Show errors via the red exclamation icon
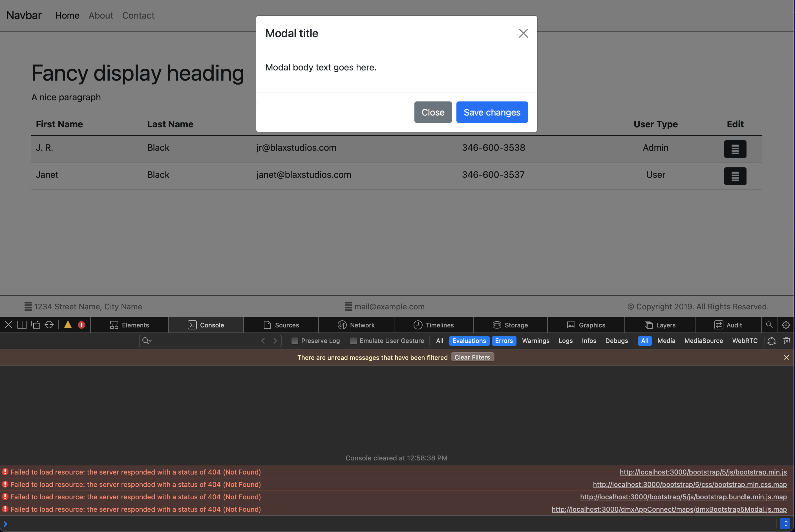The height and width of the screenshot is (532, 795). pos(81,325)
